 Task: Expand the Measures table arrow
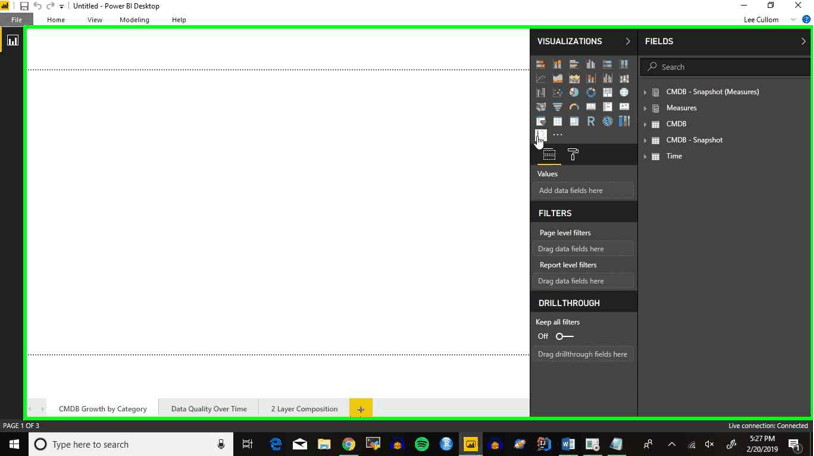tap(645, 108)
